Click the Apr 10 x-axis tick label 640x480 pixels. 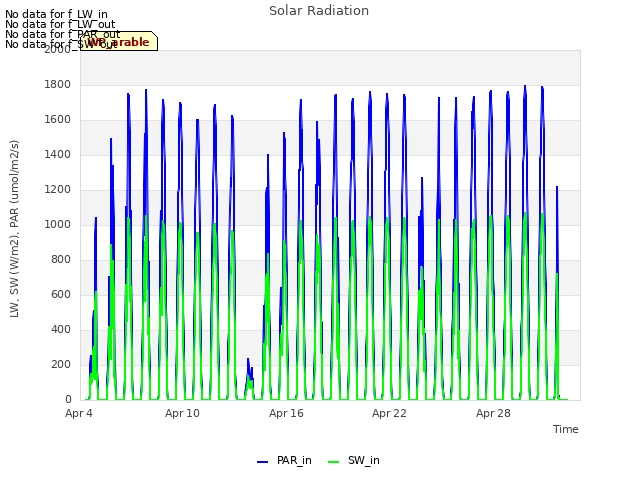pyautogui.click(x=182, y=413)
